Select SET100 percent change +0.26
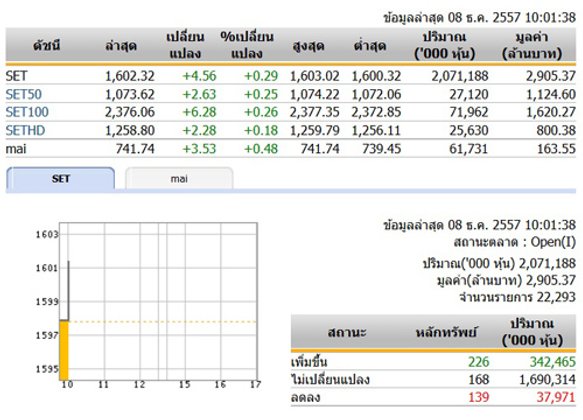583x420 pixels. point(261,112)
